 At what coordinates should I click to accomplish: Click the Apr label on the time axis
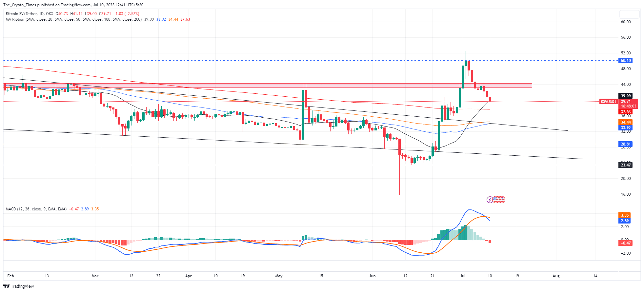click(x=188, y=276)
